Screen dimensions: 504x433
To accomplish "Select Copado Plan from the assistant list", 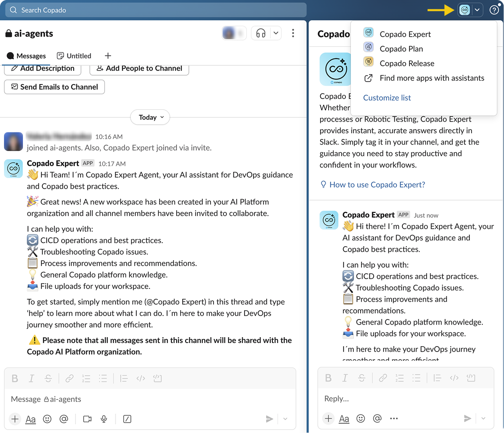I will 401,49.
